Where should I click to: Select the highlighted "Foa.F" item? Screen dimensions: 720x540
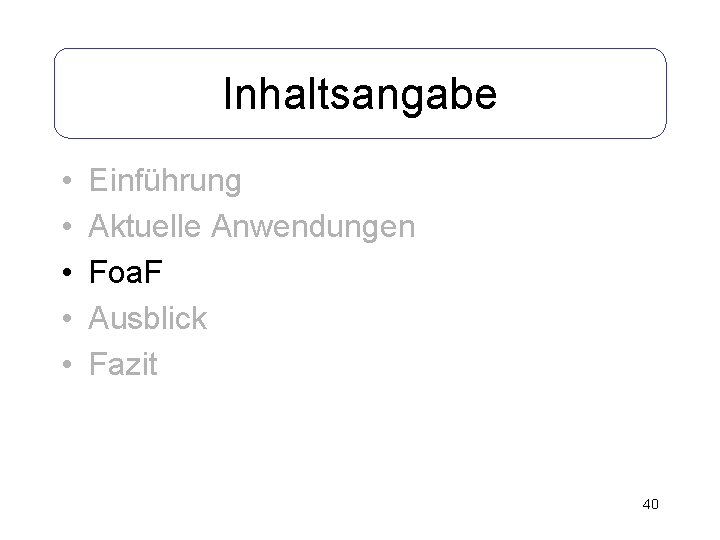coord(125,273)
